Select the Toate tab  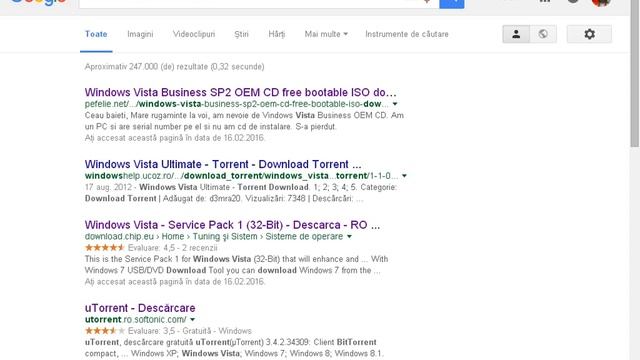pos(96,34)
